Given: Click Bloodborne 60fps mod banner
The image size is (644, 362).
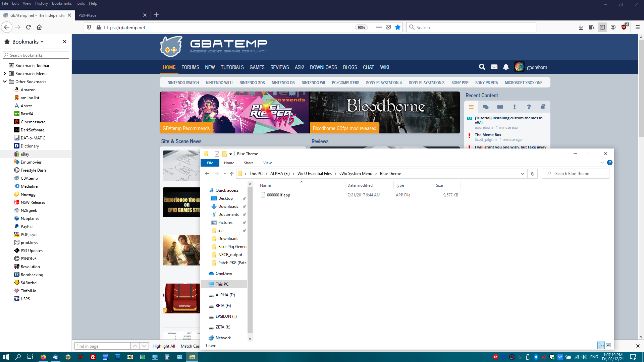Looking at the screenshot, I should (x=385, y=112).
